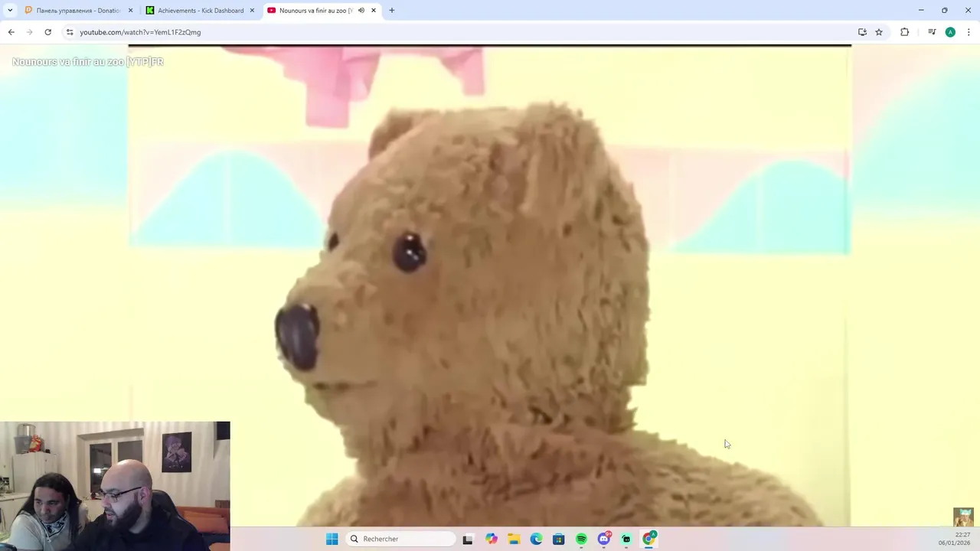Open Spotify from the taskbar

(x=581, y=539)
